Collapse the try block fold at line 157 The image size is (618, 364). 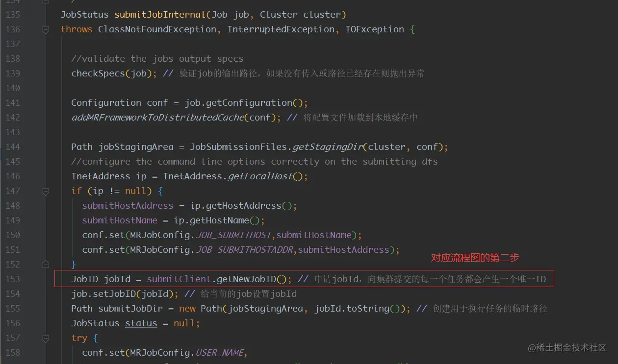pyautogui.click(x=46, y=338)
